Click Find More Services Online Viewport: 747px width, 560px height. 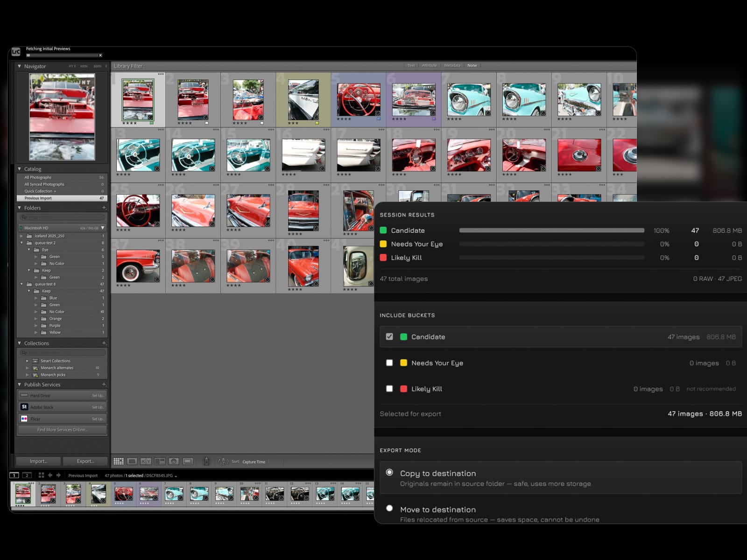pos(62,430)
